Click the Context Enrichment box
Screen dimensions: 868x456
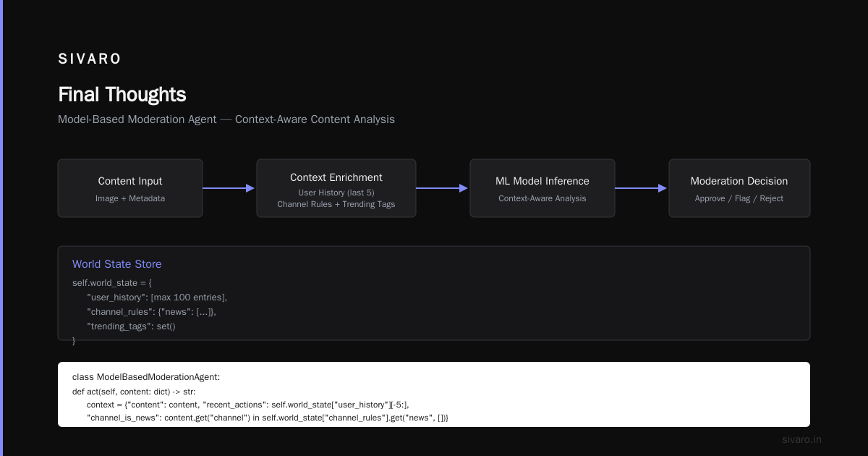(336, 188)
